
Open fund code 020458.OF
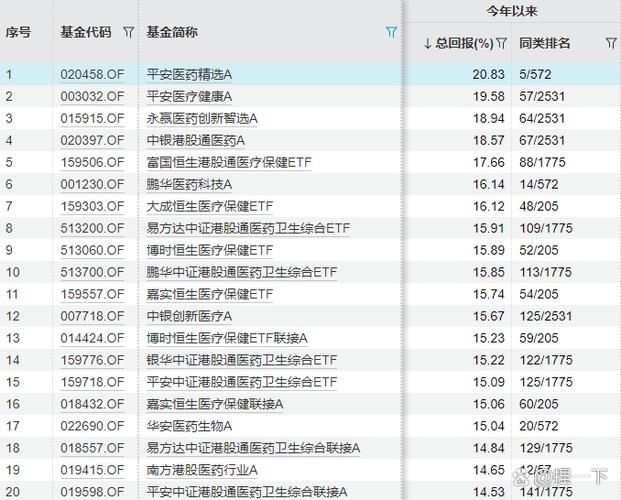coord(92,74)
